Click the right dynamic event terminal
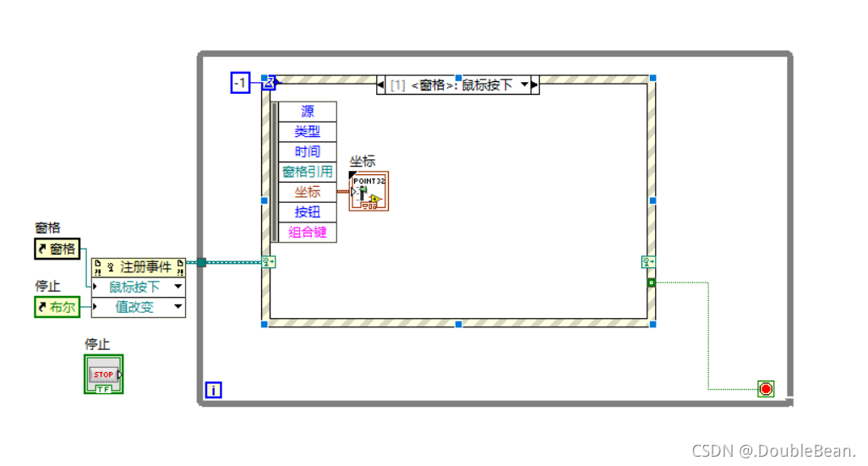The image size is (868, 466). [648, 262]
